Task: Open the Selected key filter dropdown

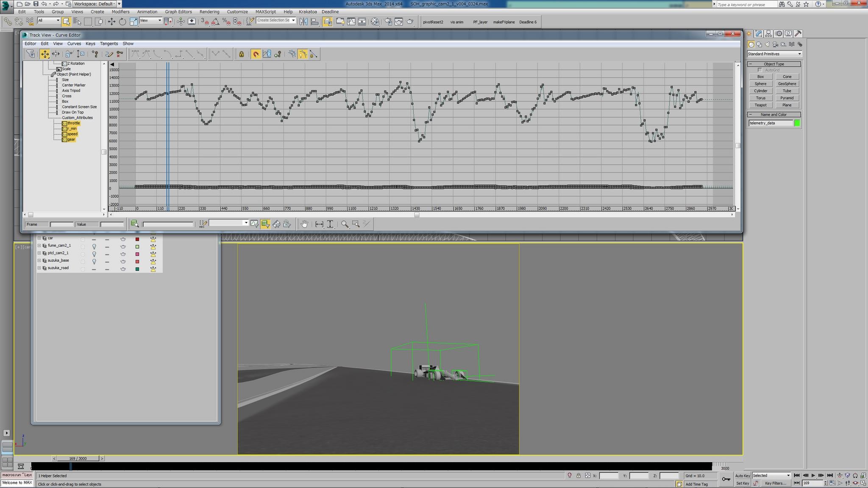Action: tap(771, 475)
